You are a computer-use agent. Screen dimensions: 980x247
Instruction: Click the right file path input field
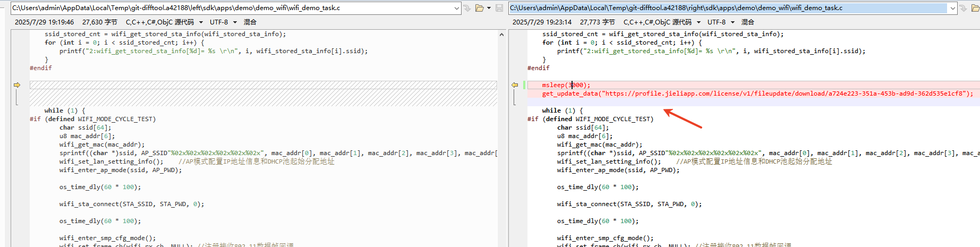click(728, 8)
